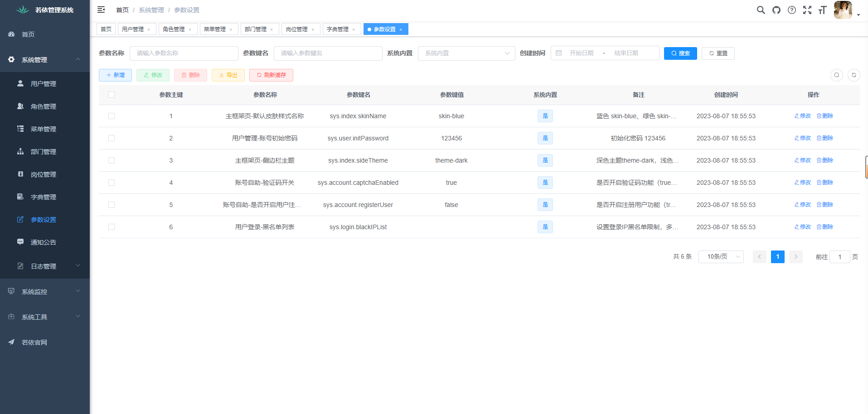Open the 系统内置 dropdown filter
This screenshot has width=868, height=414.
(x=466, y=53)
